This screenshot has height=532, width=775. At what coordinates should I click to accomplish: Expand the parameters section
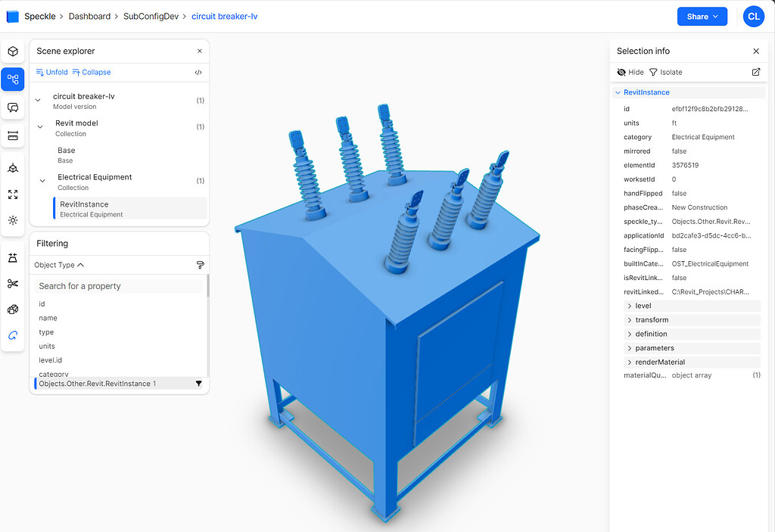654,348
